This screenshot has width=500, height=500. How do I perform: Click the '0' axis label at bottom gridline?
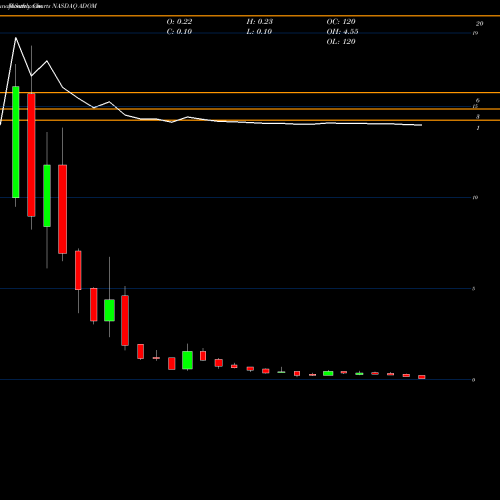click(x=474, y=380)
